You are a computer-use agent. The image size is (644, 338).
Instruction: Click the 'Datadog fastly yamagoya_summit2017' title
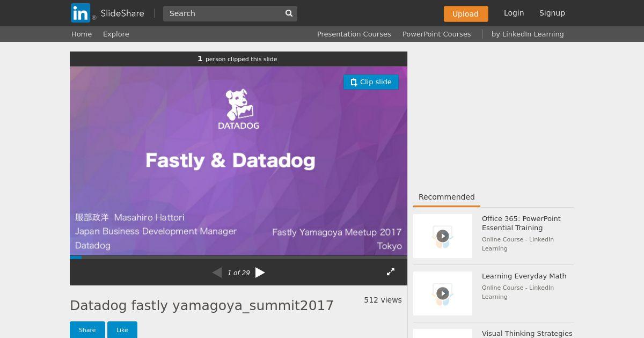(202, 305)
